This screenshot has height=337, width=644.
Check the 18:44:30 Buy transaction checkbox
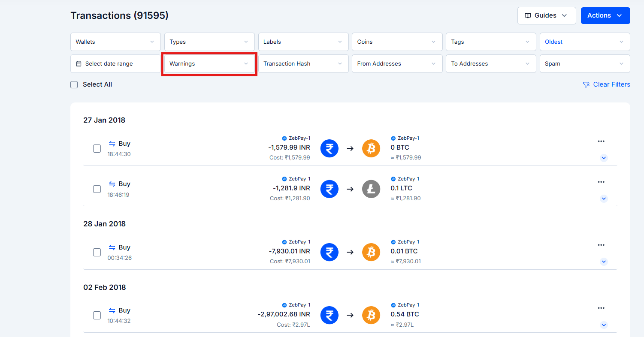tap(97, 148)
